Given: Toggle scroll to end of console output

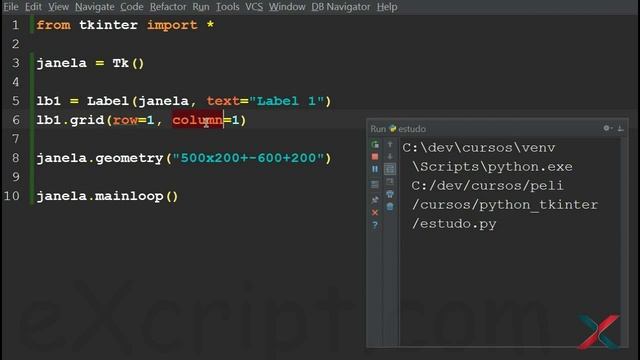Looking at the screenshot, I should pos(390,181).
